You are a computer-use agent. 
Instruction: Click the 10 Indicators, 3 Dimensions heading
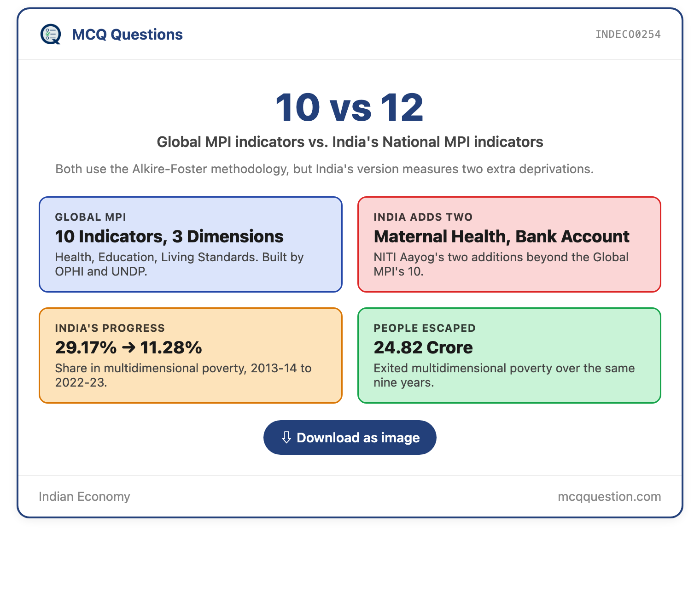[x=169, y=236]
